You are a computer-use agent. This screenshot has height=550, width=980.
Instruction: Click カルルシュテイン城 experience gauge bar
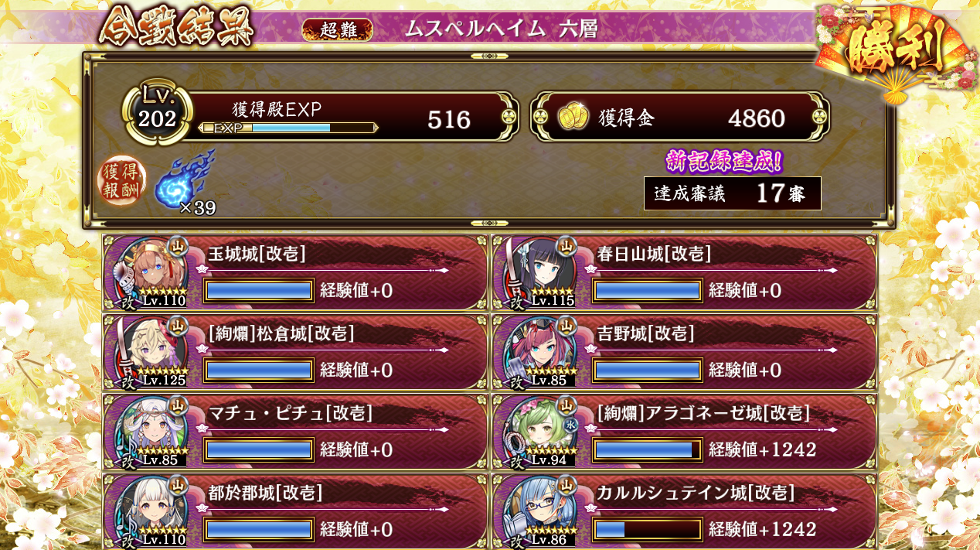648,529
